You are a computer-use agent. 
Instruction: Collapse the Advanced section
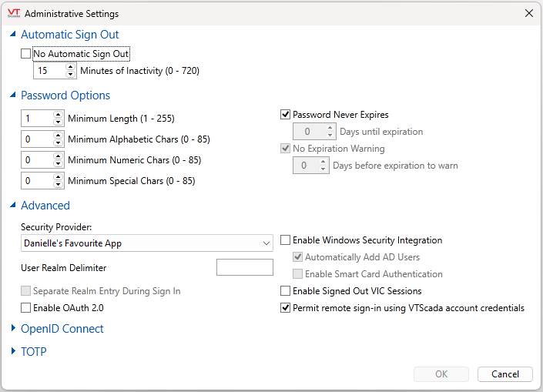tap(13, 205)
